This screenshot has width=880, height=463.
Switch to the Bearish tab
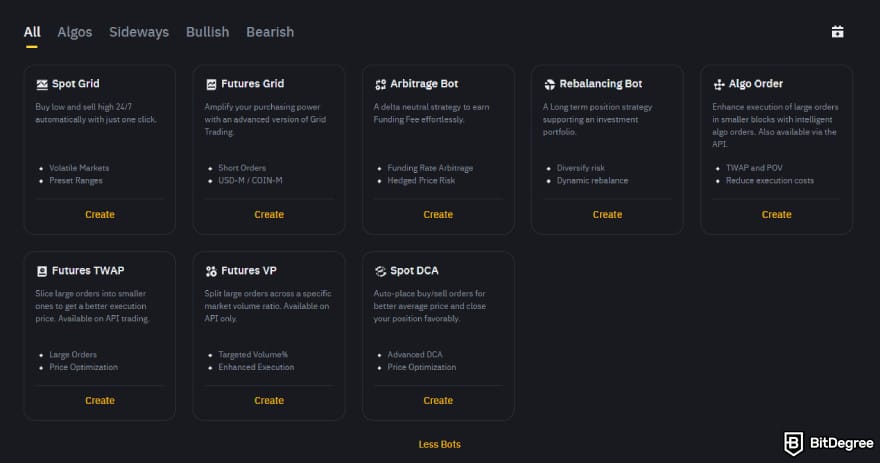tap(270, 32)
